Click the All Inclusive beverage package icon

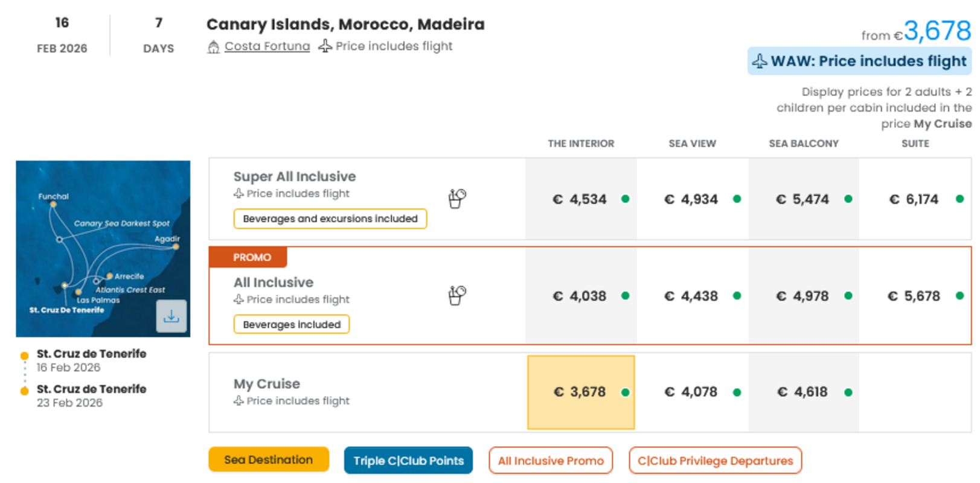[457, 295]
